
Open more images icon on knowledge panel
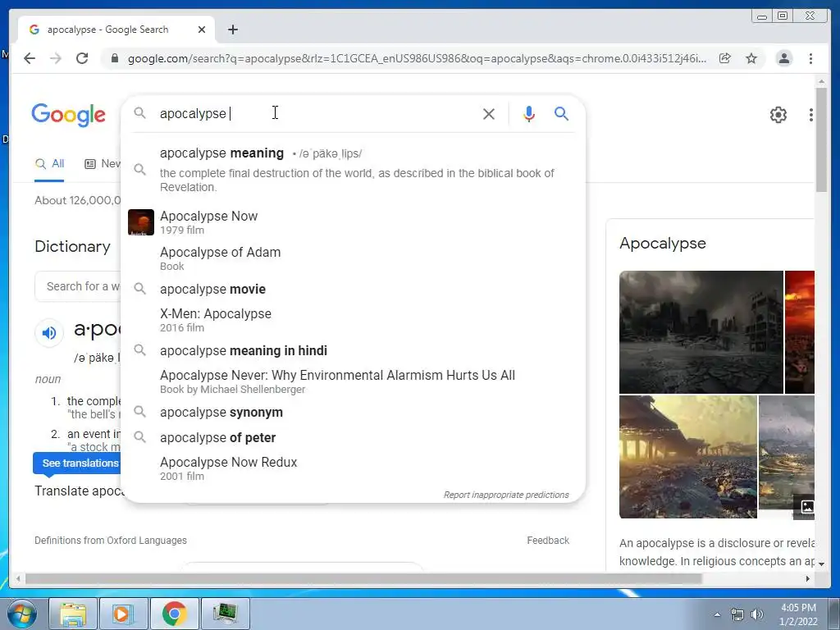click(x=807, y=506)
